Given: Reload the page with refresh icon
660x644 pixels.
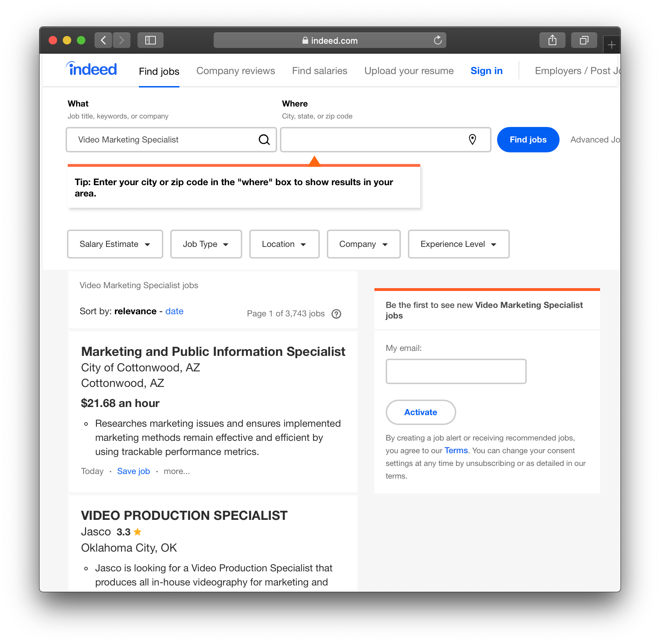Looking at the screenshot, I should point(438,41).
